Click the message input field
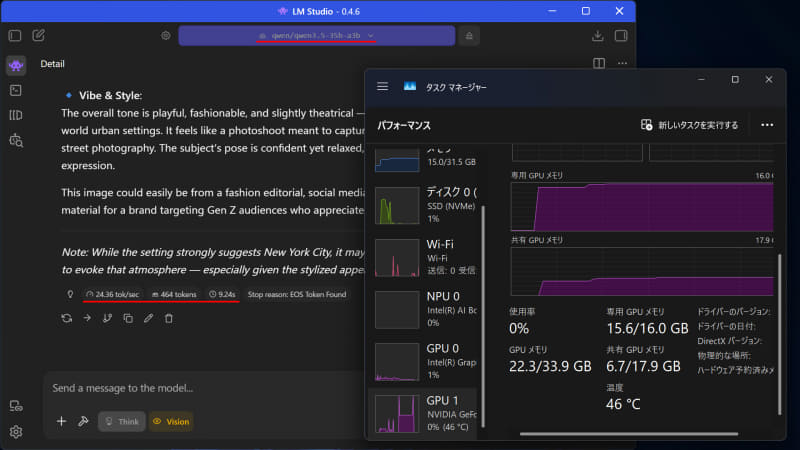This screenshot has height=450, width=800. coord(204,388)
